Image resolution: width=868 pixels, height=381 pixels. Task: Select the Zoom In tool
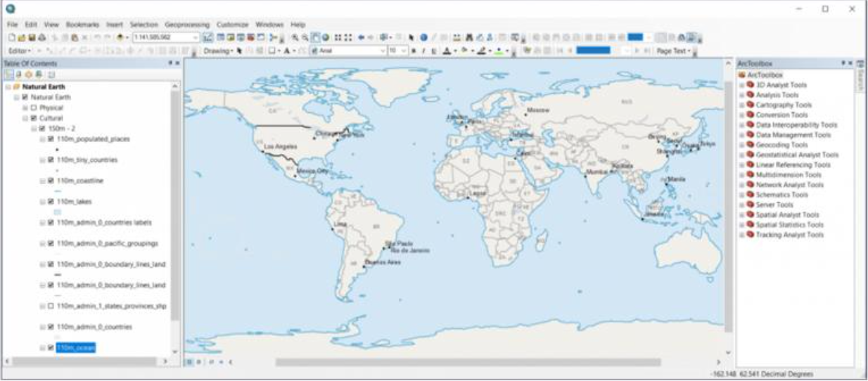click(295, 37)
